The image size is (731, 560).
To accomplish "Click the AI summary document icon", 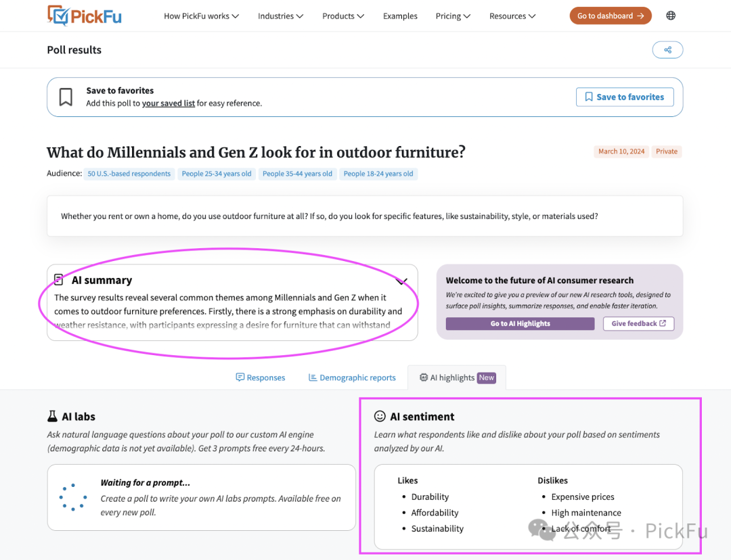I will (59, 280).
